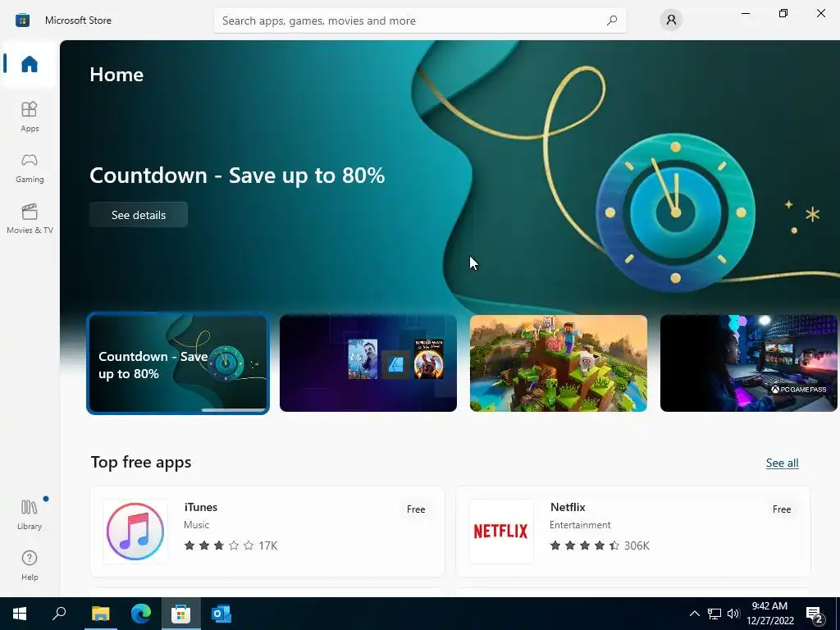Click the Music category under iTunes
840x630 pixels.
click(197, 525)
